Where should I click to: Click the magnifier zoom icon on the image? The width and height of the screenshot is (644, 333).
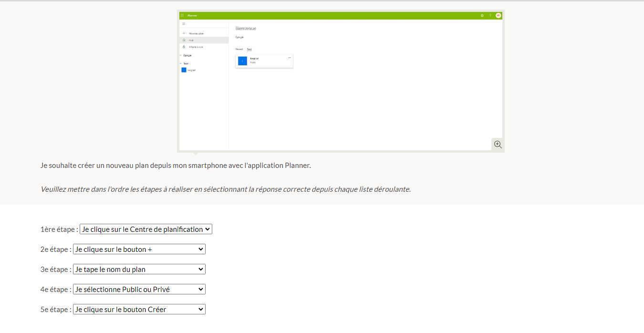point(498,145)
